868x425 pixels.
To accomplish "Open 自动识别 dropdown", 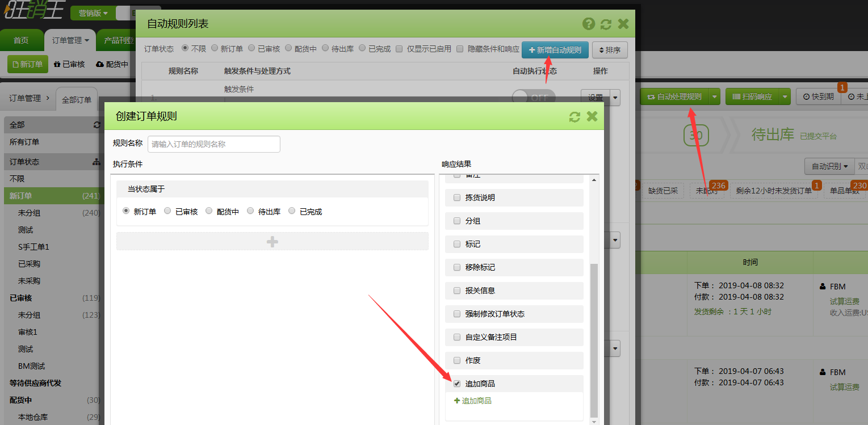I will coord(829,166).
